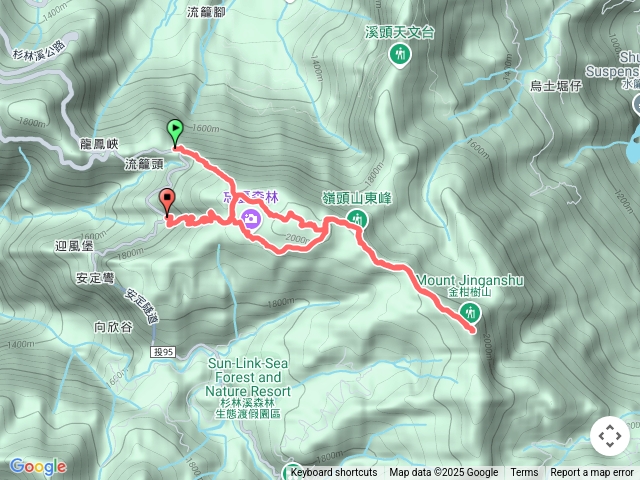This screenshot has width=640, height=480.
Task: Open the Google logo link
Action: (38, 466)
